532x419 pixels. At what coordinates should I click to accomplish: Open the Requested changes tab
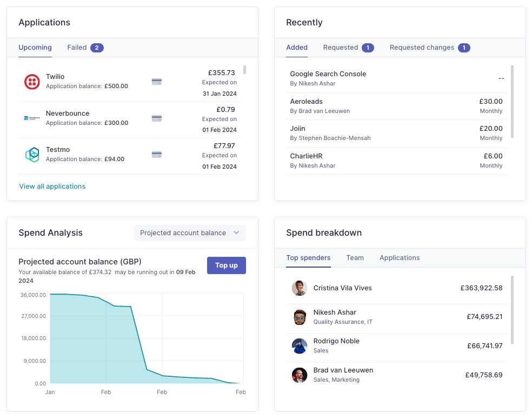coord(430,48)
